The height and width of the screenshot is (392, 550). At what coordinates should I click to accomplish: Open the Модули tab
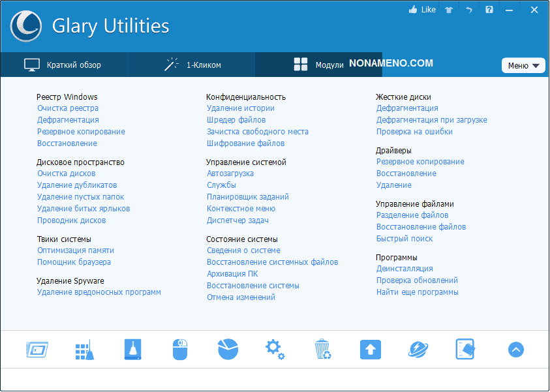[319, 65]
